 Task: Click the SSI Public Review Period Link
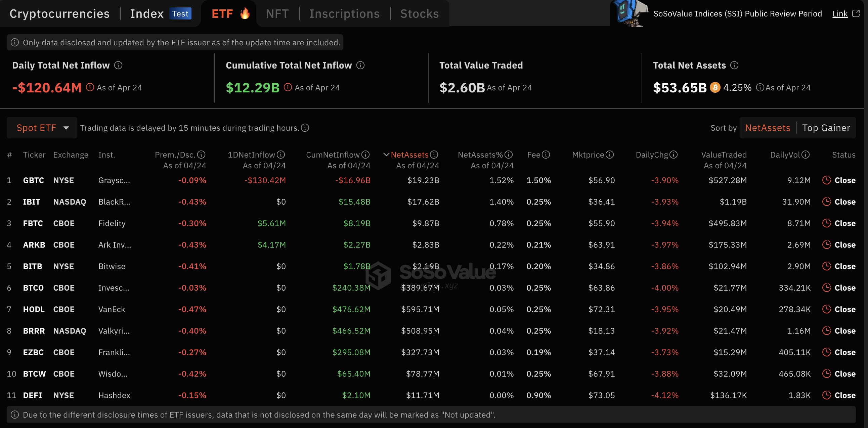click(x=840, y=14)
